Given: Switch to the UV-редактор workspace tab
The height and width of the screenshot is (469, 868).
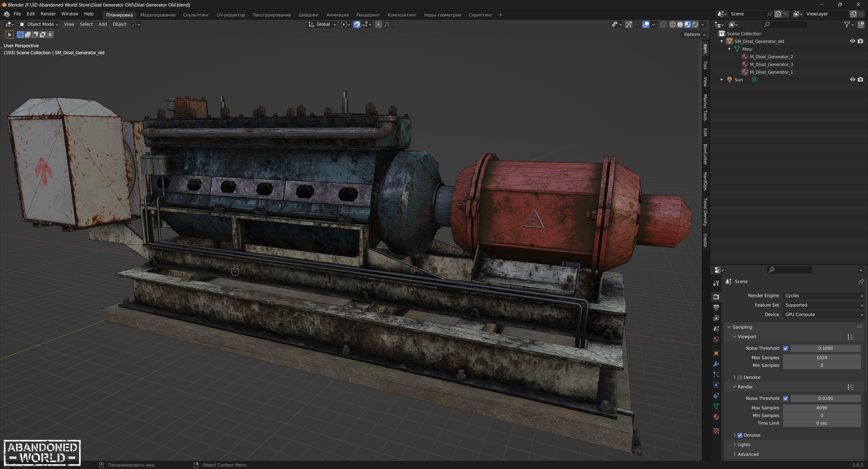Looking at the screenshot, I should (x=231, y=15).
